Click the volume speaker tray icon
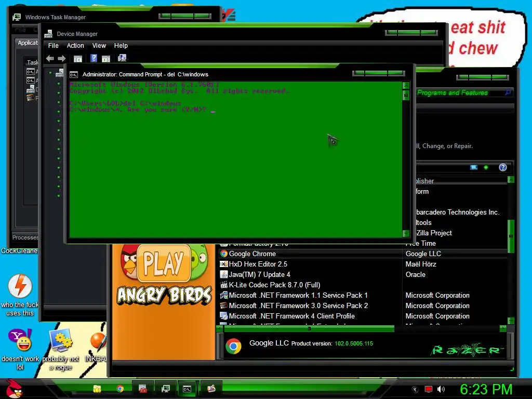The width and height of the screenshot is (532, 399). [441, 389]
